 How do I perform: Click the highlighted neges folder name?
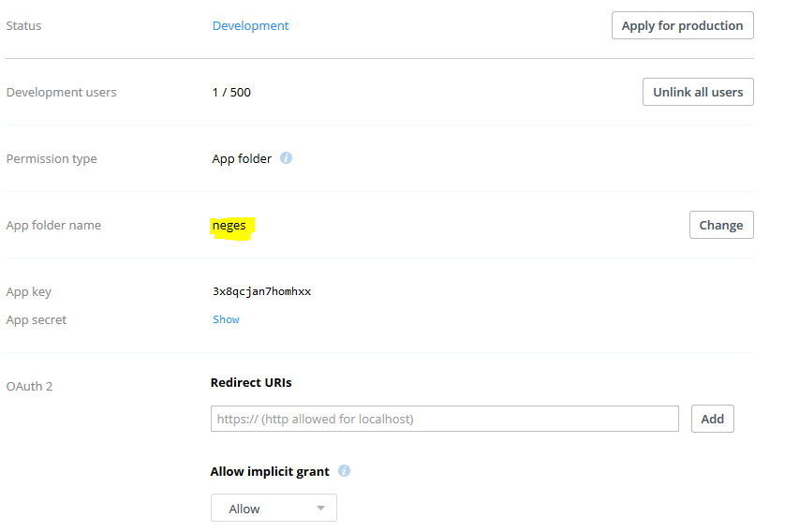(229, 226)
